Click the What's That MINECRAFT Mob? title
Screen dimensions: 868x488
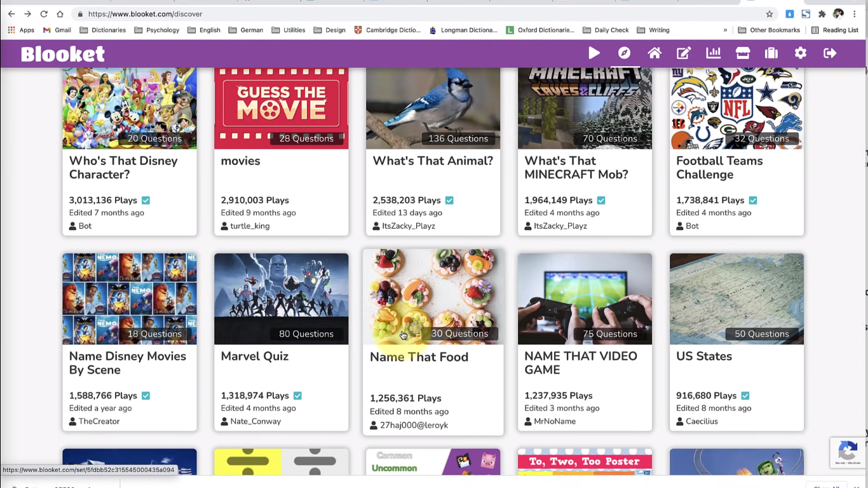(576, 168)
